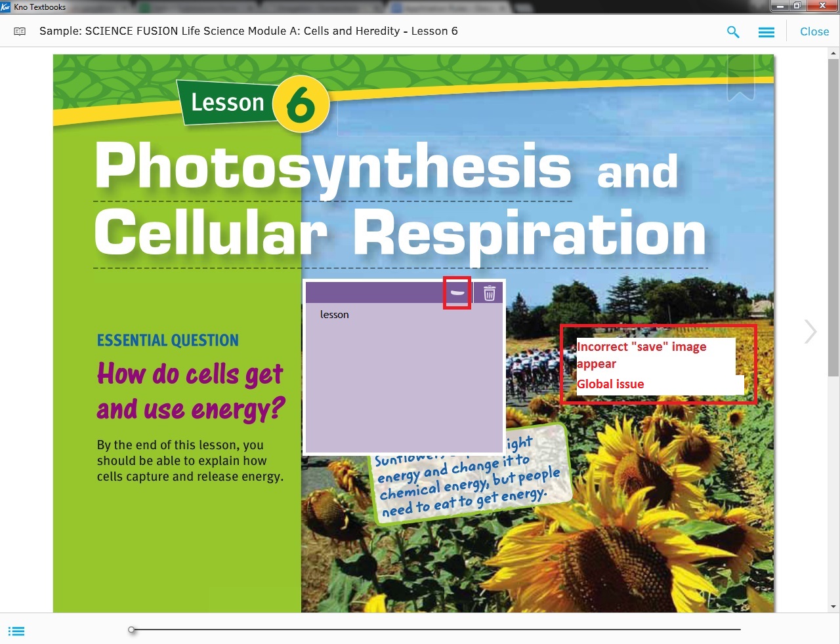Click the vertical scrollbar thumb
This screenshot has height=644, width=840.
(x=834, y=217)
